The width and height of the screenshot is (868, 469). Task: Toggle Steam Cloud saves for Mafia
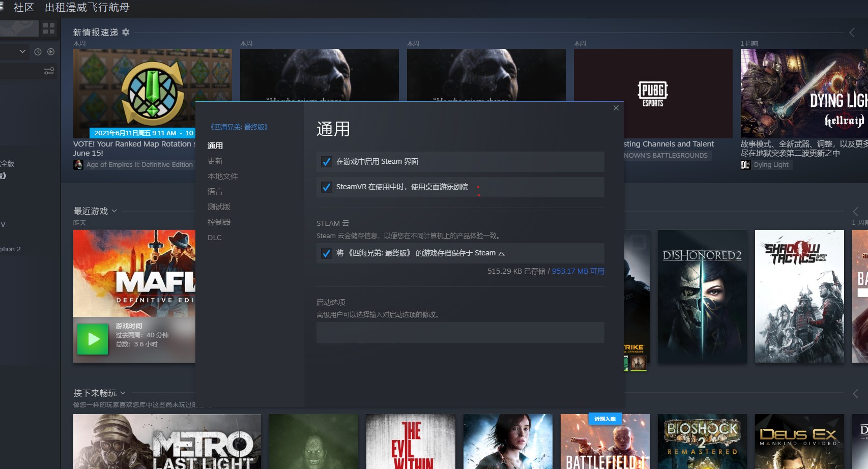[x=326, y=253]
